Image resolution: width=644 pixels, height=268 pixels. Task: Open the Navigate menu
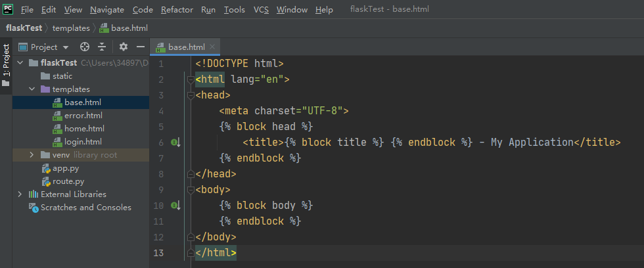pyautogui.click(x=107, y=9)
